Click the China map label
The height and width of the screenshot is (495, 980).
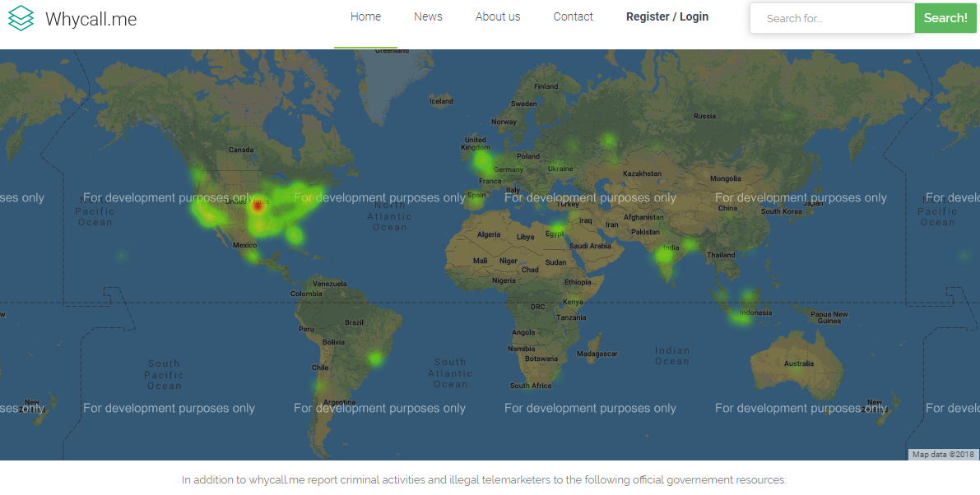727,209
